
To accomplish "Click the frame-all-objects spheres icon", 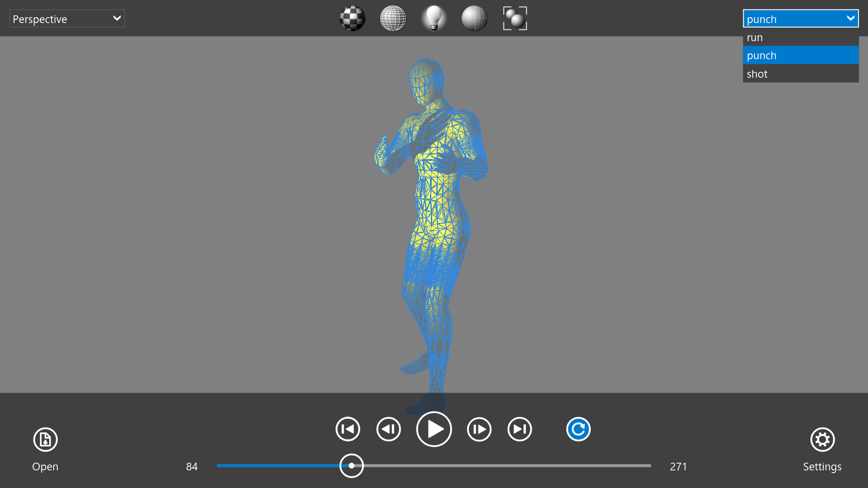I will click(515, 19).
